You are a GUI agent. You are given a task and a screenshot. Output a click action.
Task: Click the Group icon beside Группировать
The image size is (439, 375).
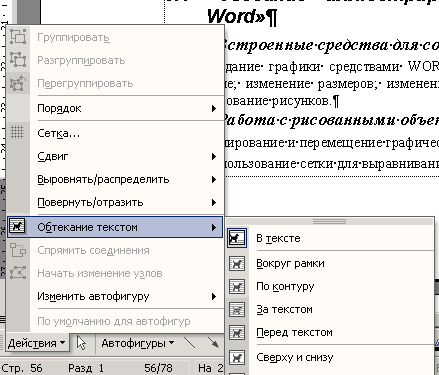[x=18, y=37]
